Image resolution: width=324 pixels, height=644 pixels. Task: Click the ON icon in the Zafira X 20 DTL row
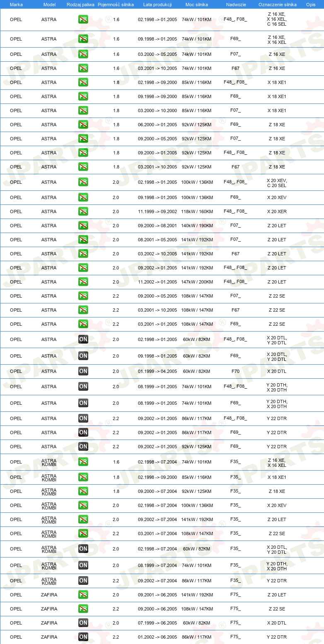click(x=83, y=623)
